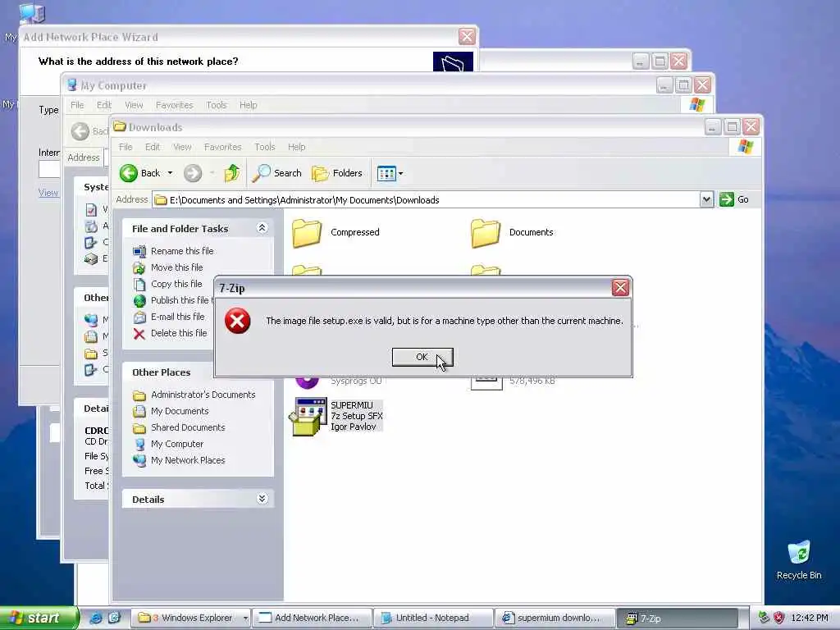
Task: Open the Edit menu in Downloads window
Action: (152, 147)
